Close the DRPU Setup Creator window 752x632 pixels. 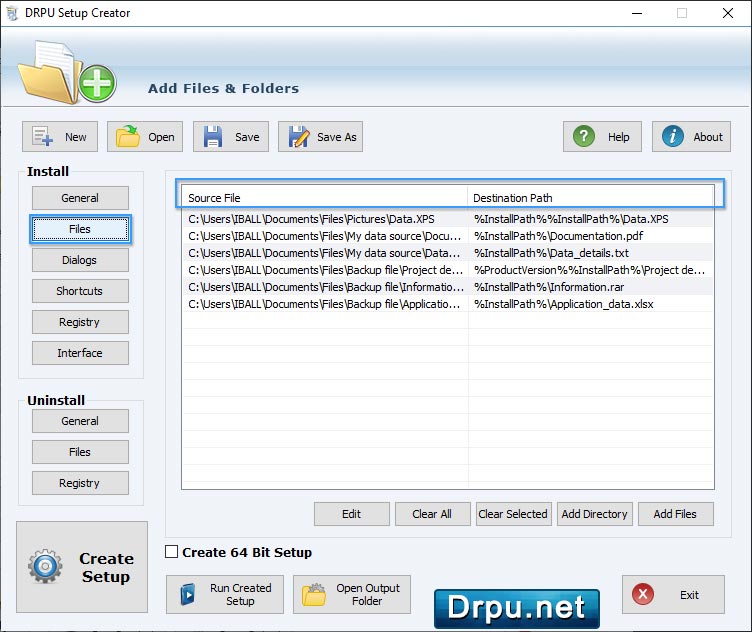coord(728,13)
